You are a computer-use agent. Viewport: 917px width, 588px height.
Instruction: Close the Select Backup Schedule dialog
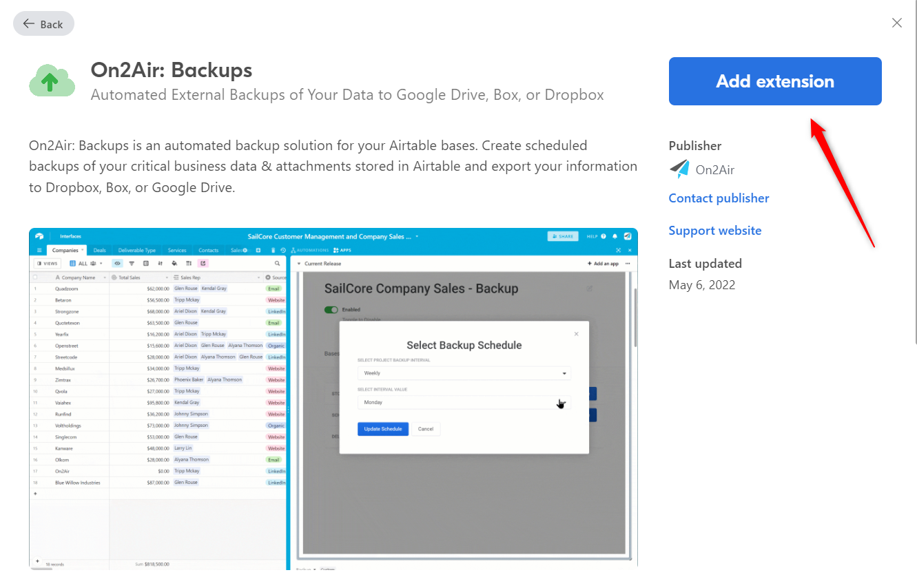click(577, 334)
